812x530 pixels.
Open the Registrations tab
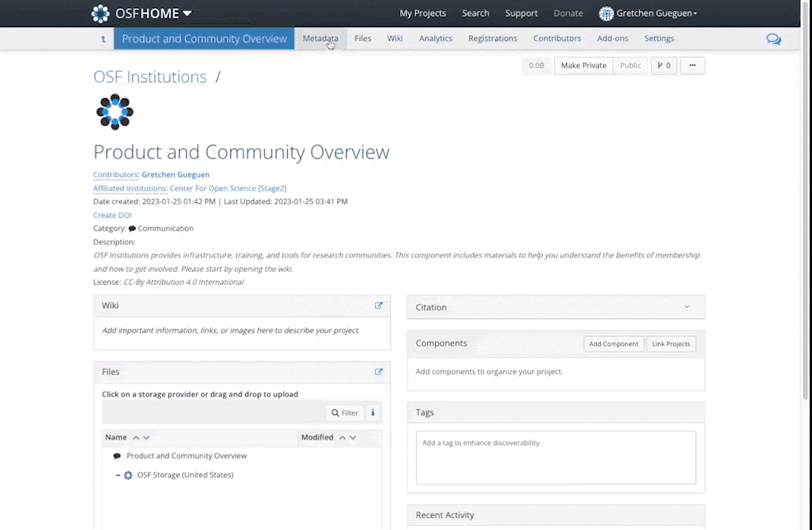pyautogui.click(x=492, y=38)
